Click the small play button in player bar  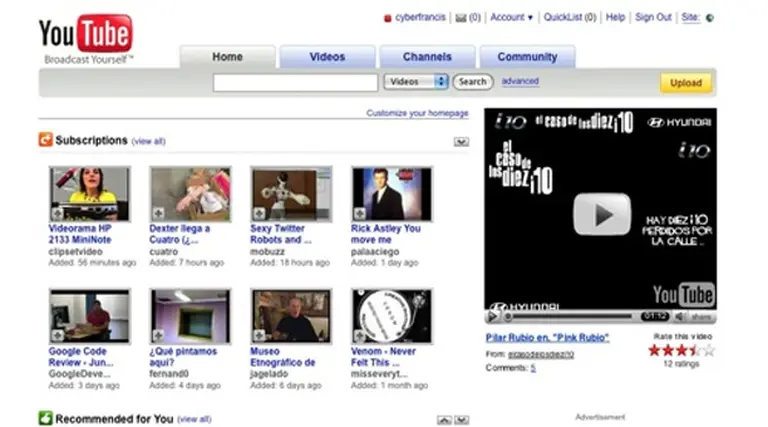[x=492, y=317]
